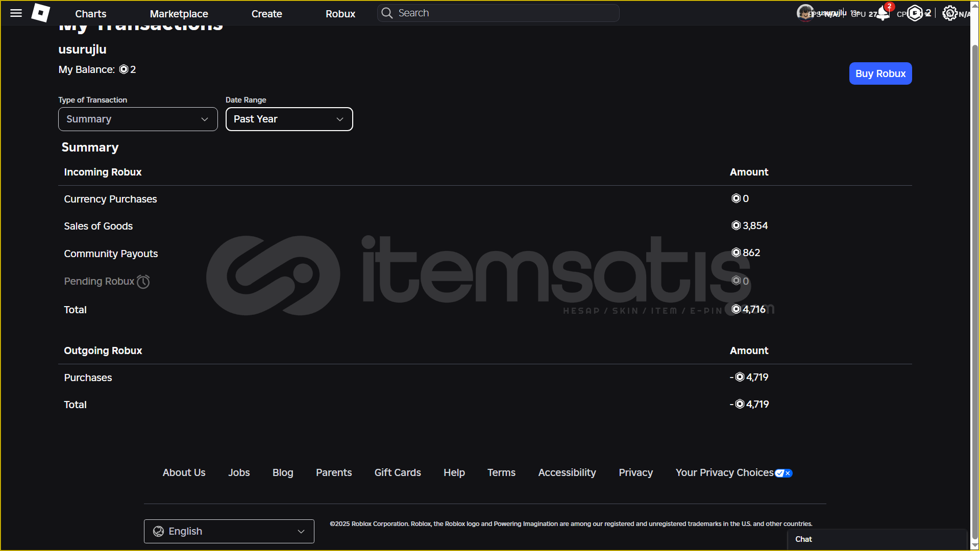Image resolution: width=980 pixels, height=551 pixels.
Task: Click the Past Year dropdown chevron
Action: click(x=340, y=119)
